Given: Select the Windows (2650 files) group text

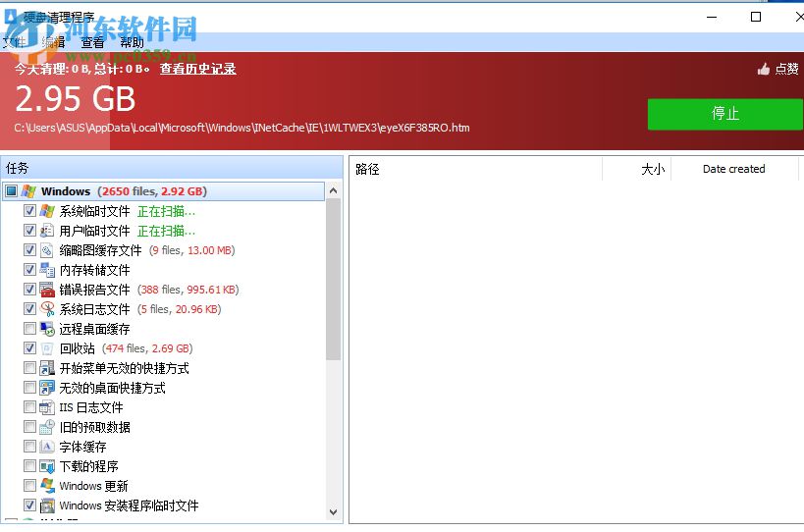Looking at the screenshot, I should (124, 191).
